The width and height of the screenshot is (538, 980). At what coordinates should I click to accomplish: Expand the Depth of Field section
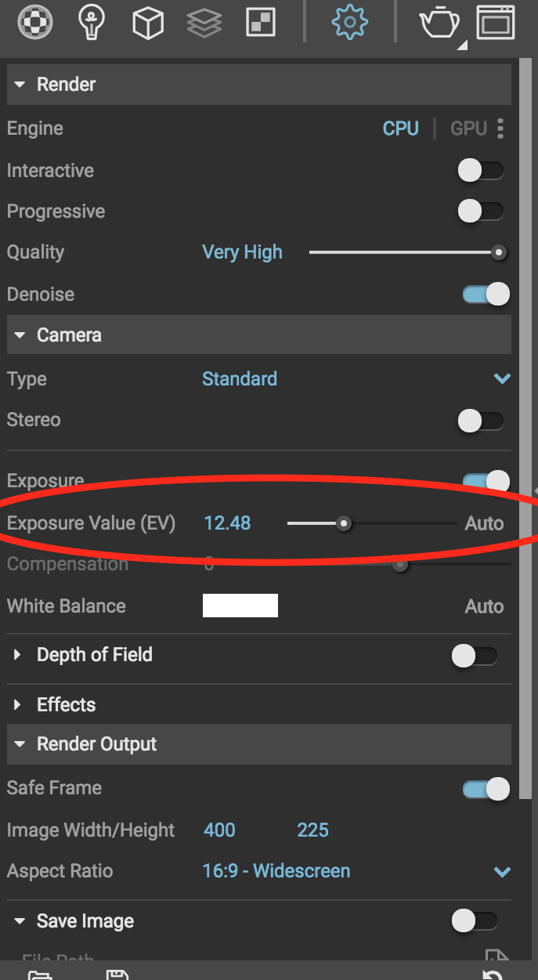click(18, 655)
